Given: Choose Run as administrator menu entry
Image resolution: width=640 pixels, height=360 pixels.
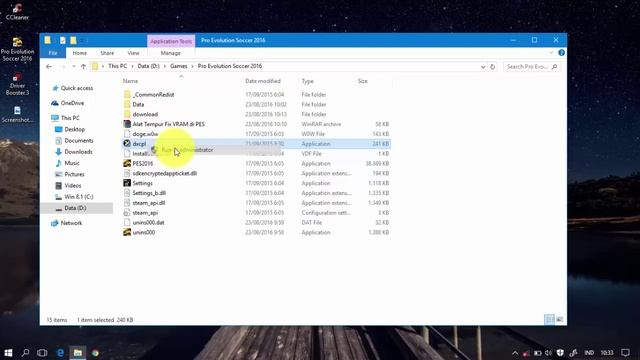Looking at the screenshot, I should [x=187, y=150].
